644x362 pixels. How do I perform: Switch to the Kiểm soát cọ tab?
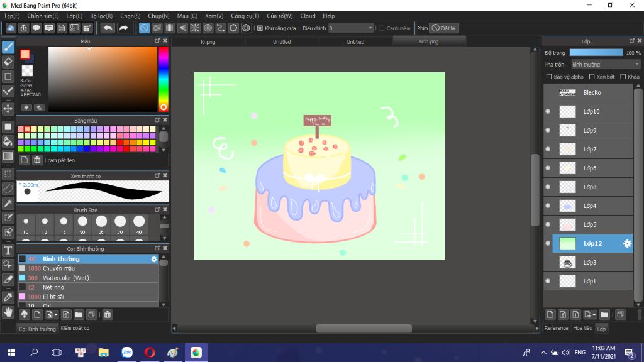point(75,328)
